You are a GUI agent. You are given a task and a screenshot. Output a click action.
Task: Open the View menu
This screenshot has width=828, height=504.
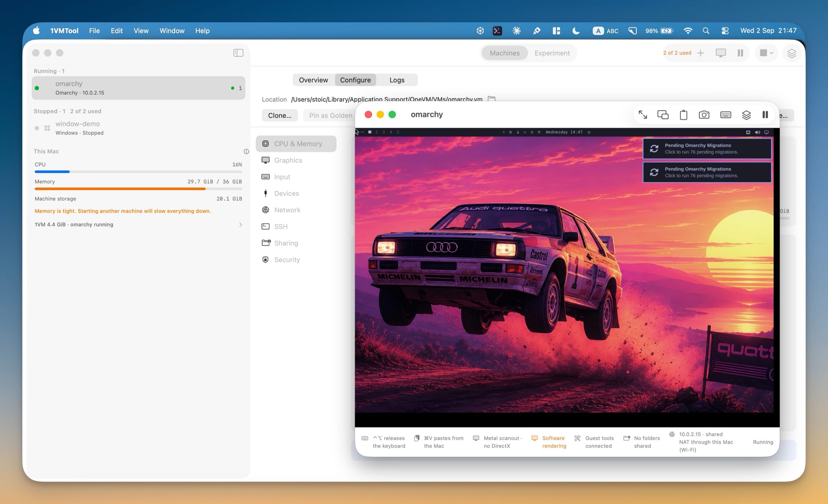[141, 31]
